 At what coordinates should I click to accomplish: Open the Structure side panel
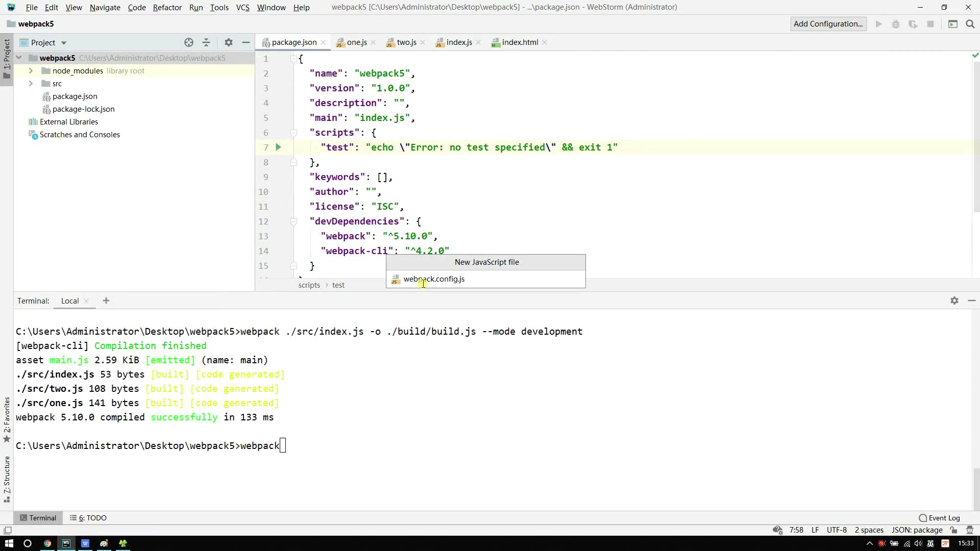pos(7,479)
